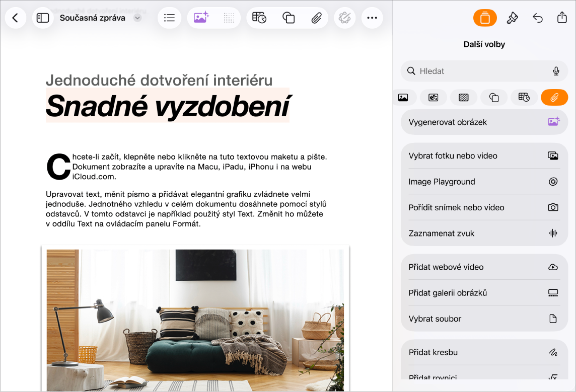Undo the last action
Viewport: 576px width, 392px height.
[x=537, y=18]
